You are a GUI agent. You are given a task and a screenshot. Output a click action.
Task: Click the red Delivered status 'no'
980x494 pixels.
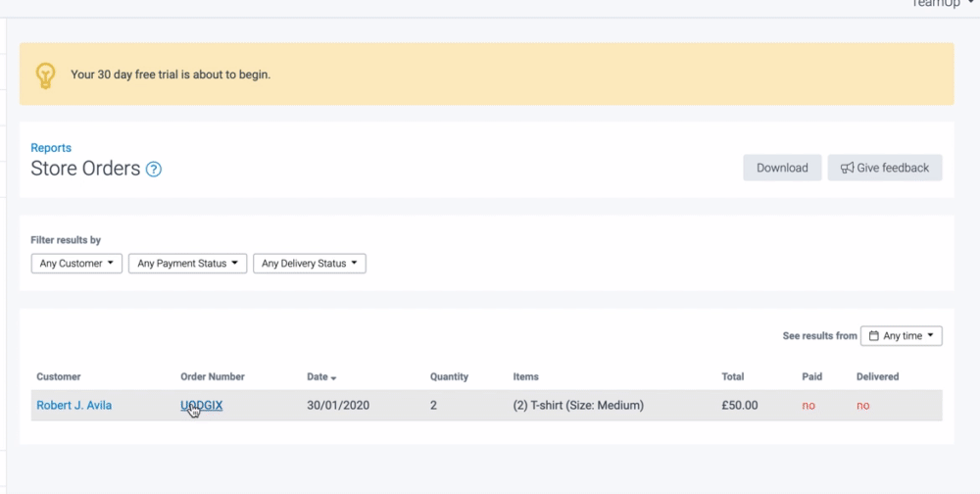pos(862,406)
